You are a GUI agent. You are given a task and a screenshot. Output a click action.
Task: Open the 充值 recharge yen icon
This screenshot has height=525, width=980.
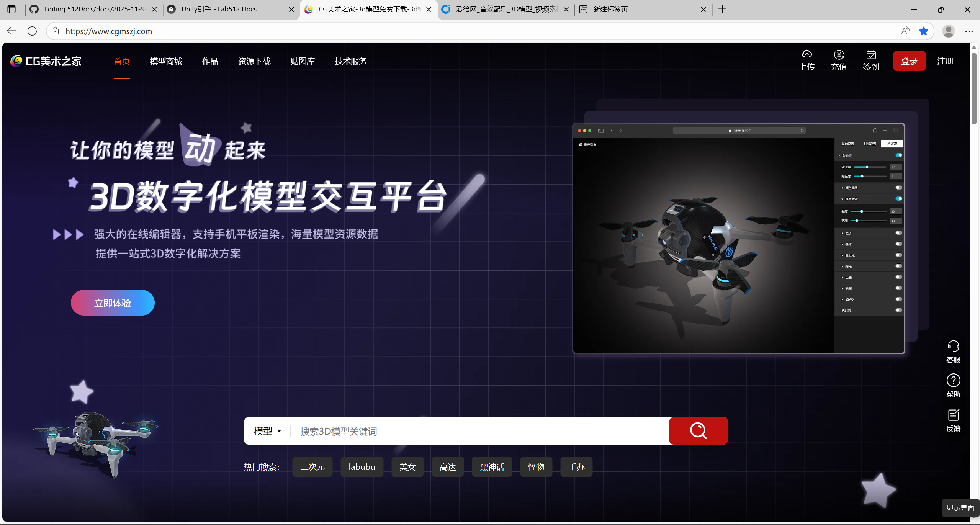click(x=839, y=55)
